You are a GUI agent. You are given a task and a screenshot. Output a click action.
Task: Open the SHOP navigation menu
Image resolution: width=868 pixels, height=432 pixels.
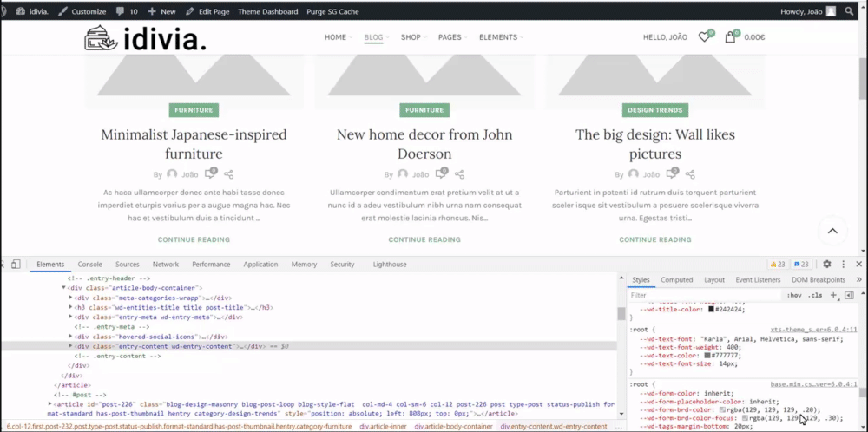pyautogui.click(x=413, y=37)
